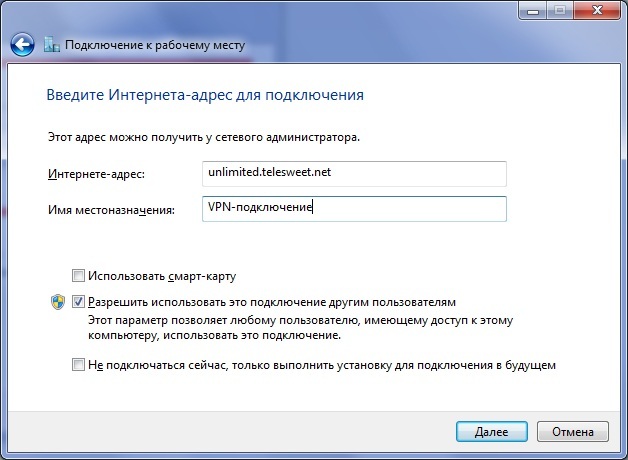Minimize the wizard window
Viewport: 628px width, 460px height.
(x=533, y=11)
